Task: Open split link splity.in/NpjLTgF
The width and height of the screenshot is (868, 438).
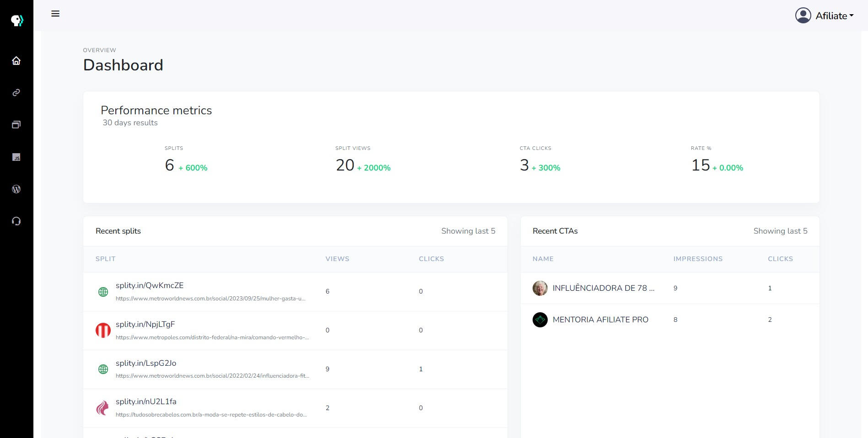Action: [146, 324]
